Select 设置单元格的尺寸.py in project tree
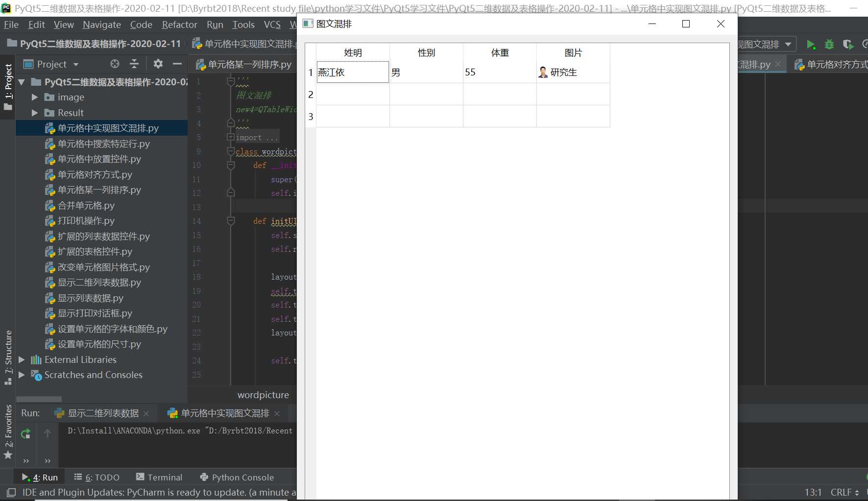Image resolution: width=868 pixels, height=501 pixels. (x=99, y=344)
